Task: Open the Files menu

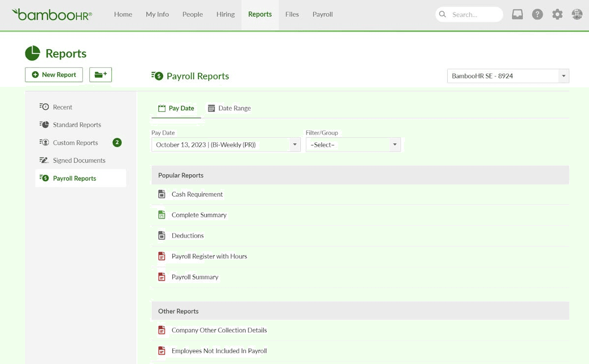Action: point(292,15)
